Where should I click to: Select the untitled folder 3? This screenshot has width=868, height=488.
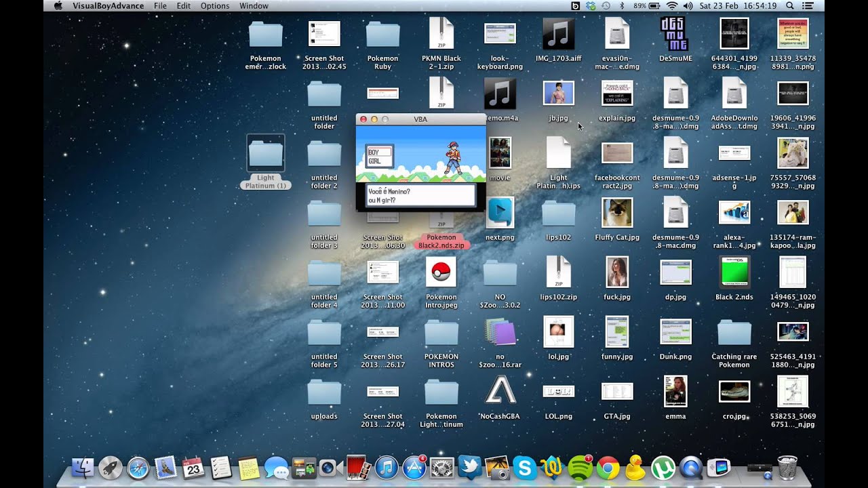(x=324, y=224)
